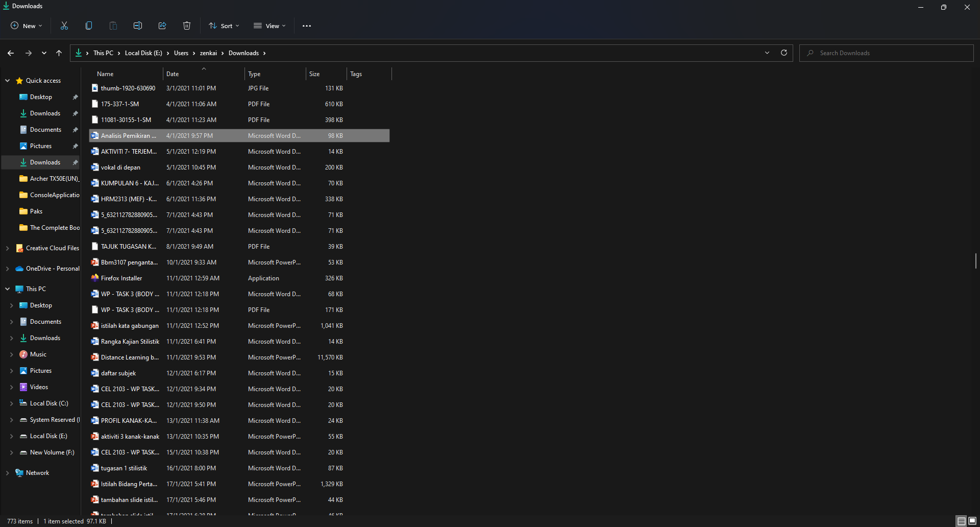
Task: Switch to large thumbnails view in status bar
Action: 972,521
